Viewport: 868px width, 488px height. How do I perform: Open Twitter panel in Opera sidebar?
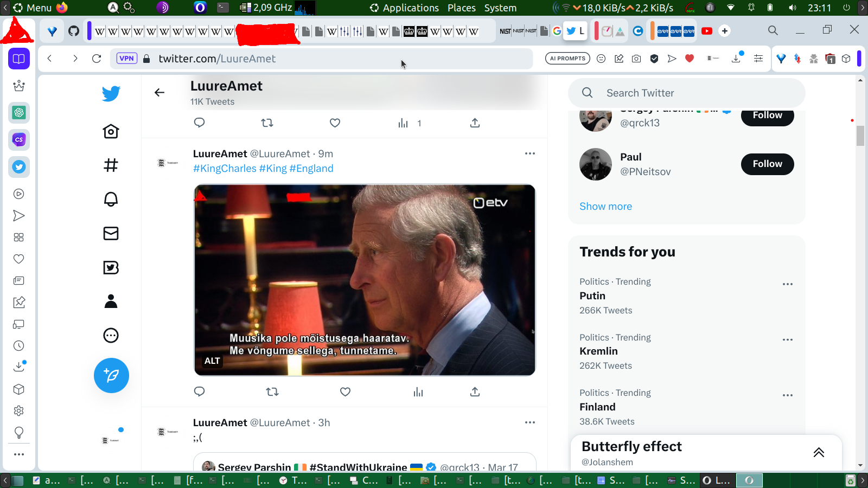click(19, 167)
